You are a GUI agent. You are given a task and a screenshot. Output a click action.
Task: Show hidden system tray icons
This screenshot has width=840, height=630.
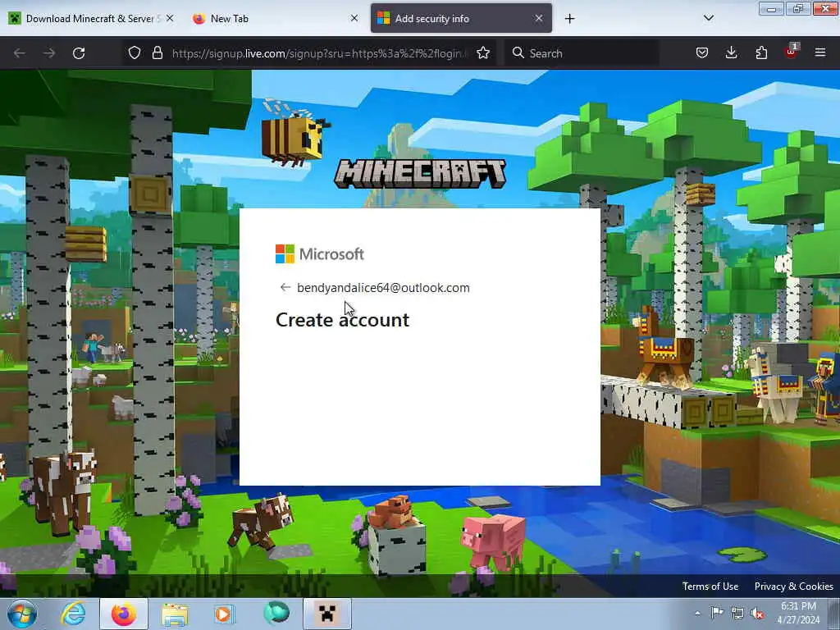tap(697, 614)
